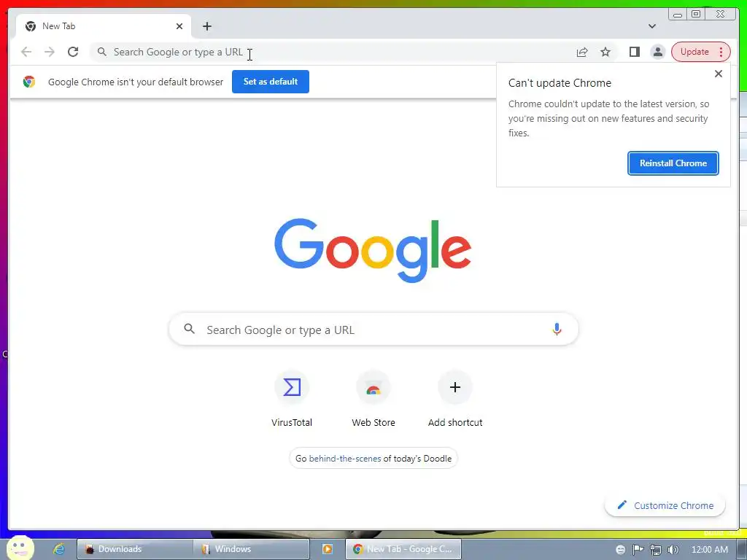Reload the page with the refresh icon

[x=73, y=52]
